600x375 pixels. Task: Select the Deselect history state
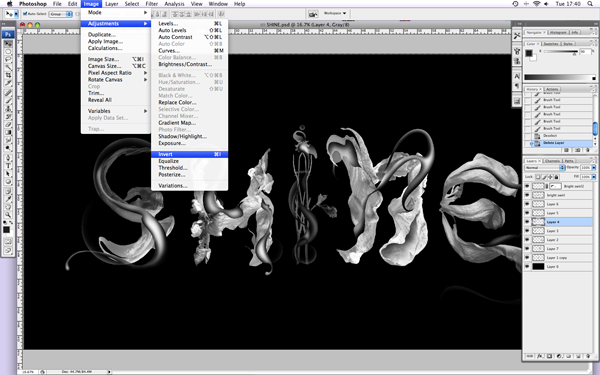(562, 136)
